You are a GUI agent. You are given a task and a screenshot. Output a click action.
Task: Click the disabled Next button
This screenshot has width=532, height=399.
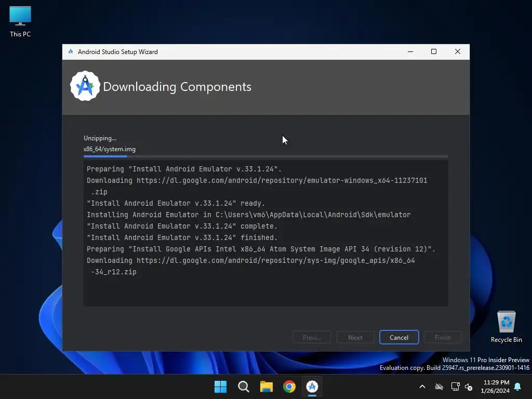pyautogui.click(x=355, y=337)
